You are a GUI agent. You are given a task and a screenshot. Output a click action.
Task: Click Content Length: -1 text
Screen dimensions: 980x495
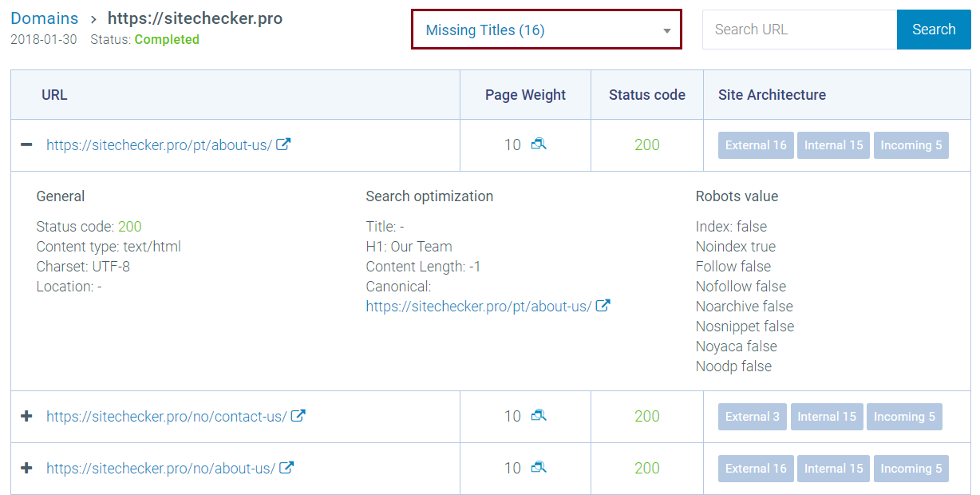coord(424,267)
